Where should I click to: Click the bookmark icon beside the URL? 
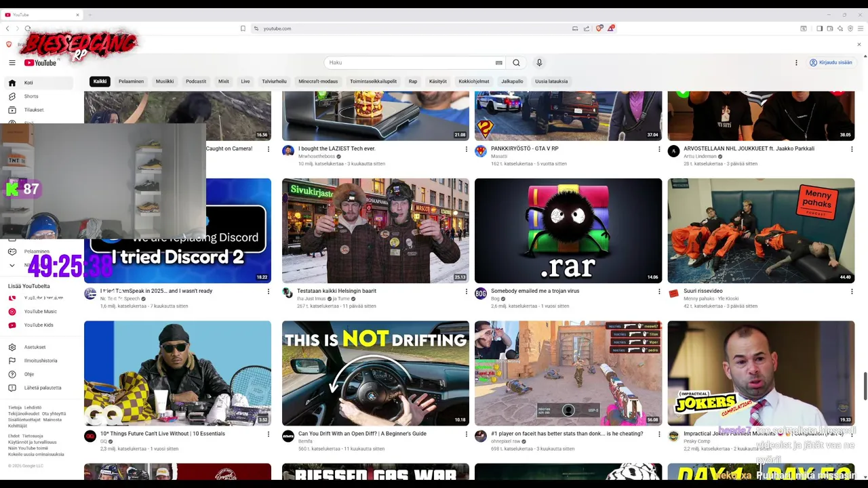(x=243, y=28)
